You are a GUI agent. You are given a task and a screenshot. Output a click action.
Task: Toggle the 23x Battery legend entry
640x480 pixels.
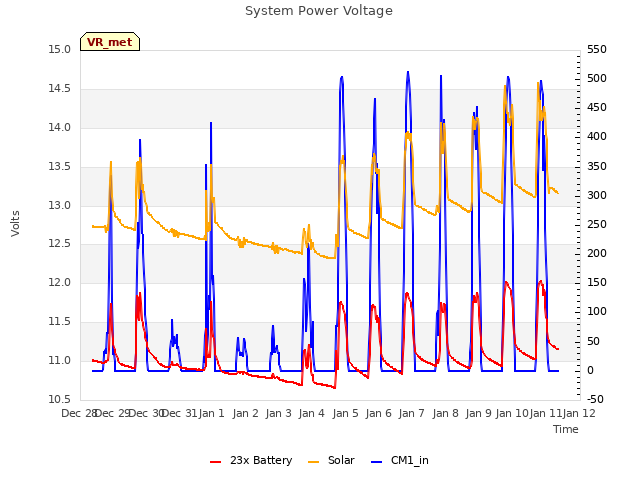251,460
